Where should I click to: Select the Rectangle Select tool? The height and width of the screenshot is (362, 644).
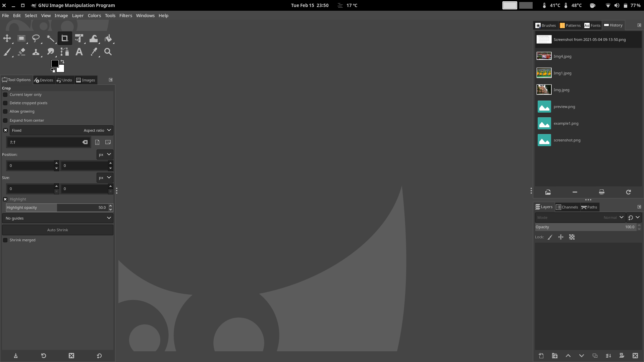21,39
